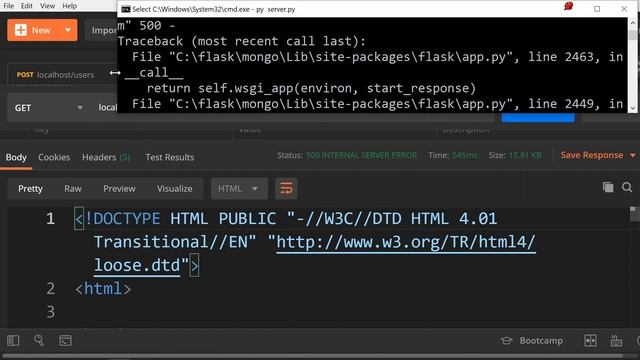
Task: Select the Visualize view mode
Action: click(x=174, y=189)
